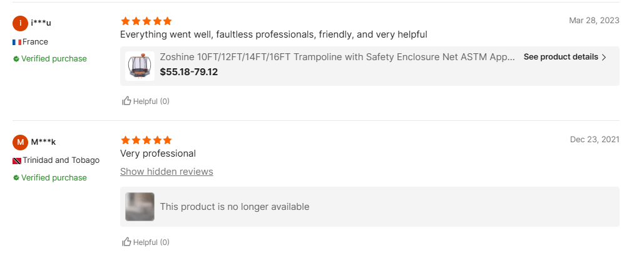
Task: Click thumbs-up Helpful icon on Trinidad review
Action: coord(127,242)
